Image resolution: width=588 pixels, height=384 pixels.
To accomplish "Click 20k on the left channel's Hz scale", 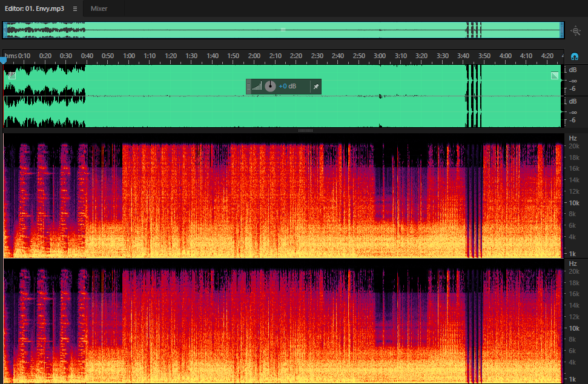I will click(573, 146).
